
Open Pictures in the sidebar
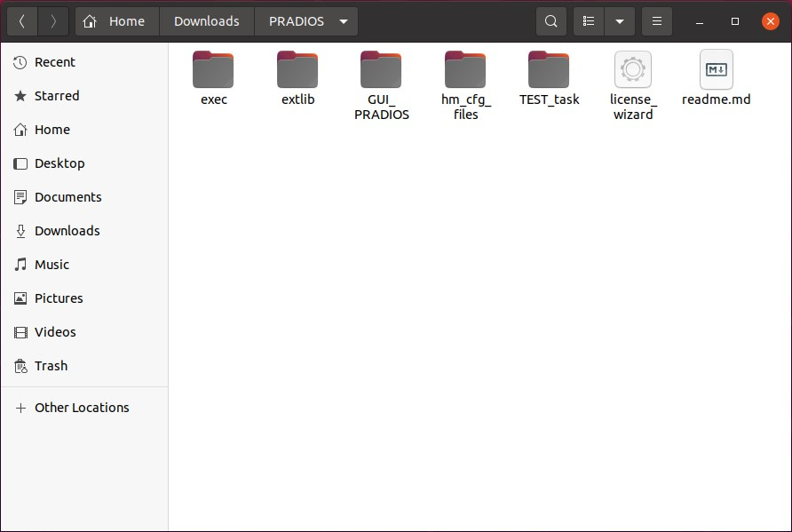[84, 298]
